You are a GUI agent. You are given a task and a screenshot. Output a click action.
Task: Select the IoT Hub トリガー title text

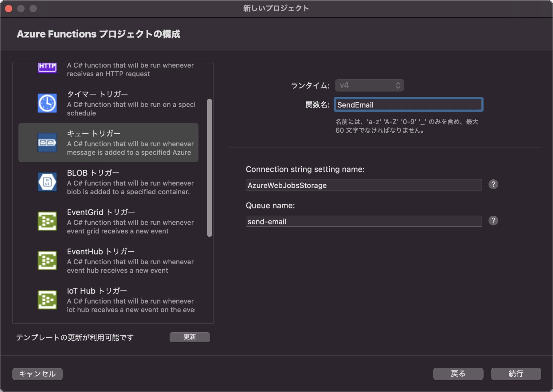(97, 291)
